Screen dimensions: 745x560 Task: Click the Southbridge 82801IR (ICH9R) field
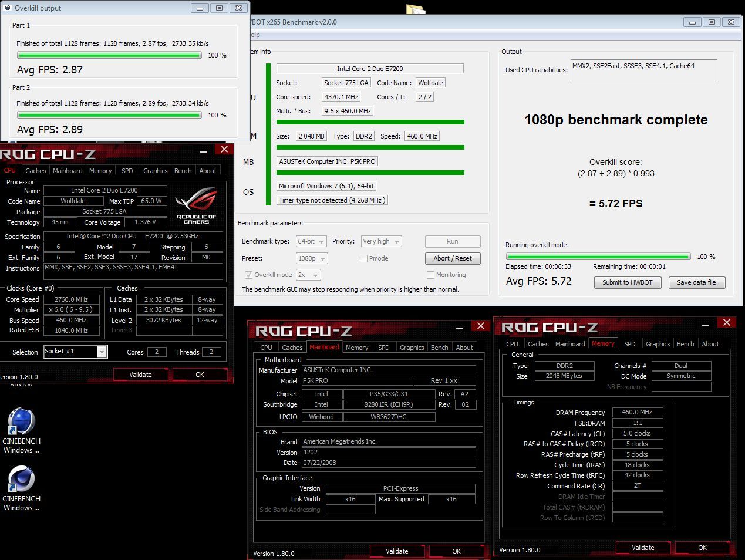[389, 404]
